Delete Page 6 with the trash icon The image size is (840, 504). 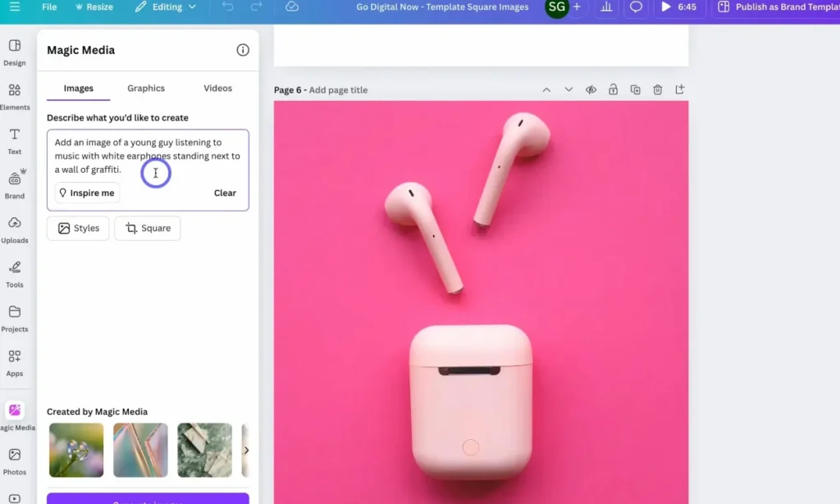coord(657,89)
